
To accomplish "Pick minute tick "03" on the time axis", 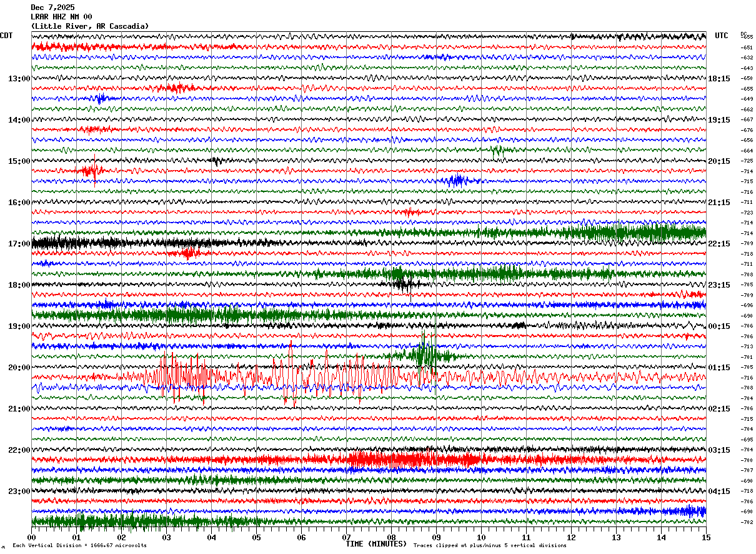I will (167, 538).
